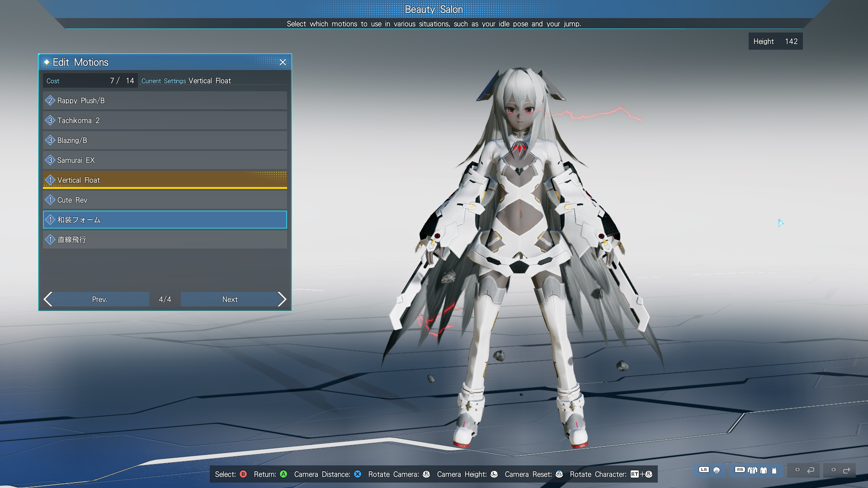Screen dimensions: 868x488
Task: Click the cost 1 diamond icon on 和装フォーム
Action: click(x=50, y=220)
